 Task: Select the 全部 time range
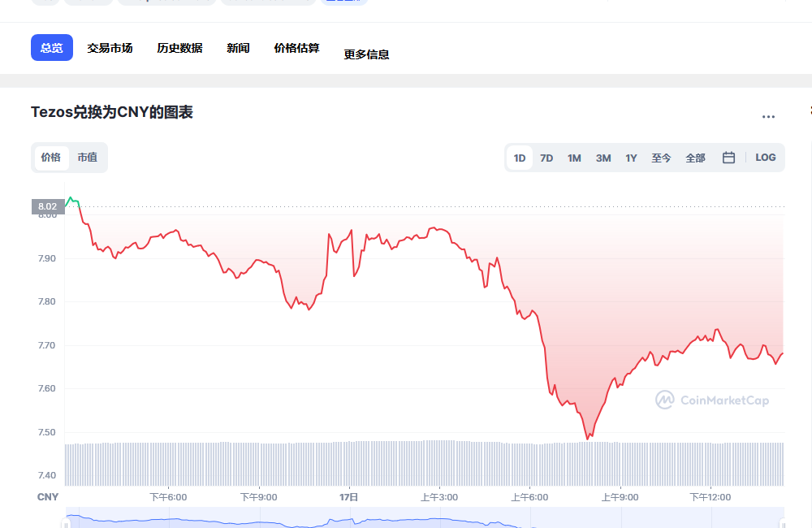(x=695, y=158)
